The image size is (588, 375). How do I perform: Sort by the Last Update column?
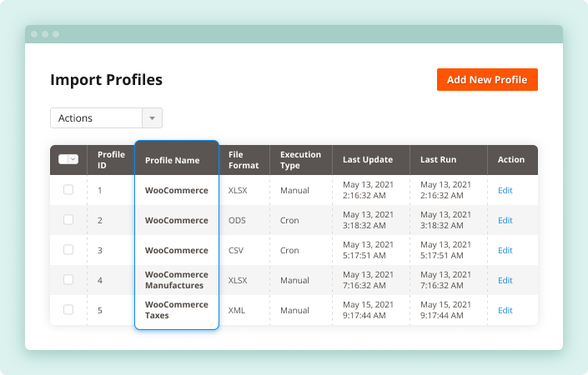coord(367,160)
